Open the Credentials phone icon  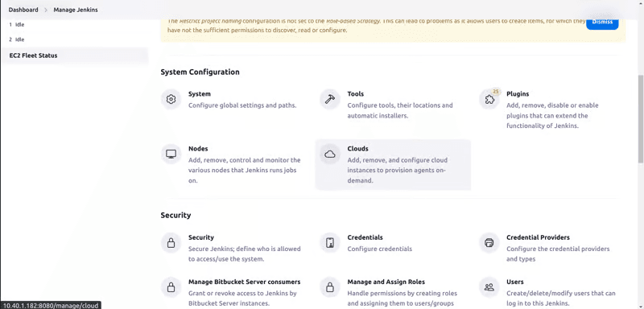[x=330, y=243]
